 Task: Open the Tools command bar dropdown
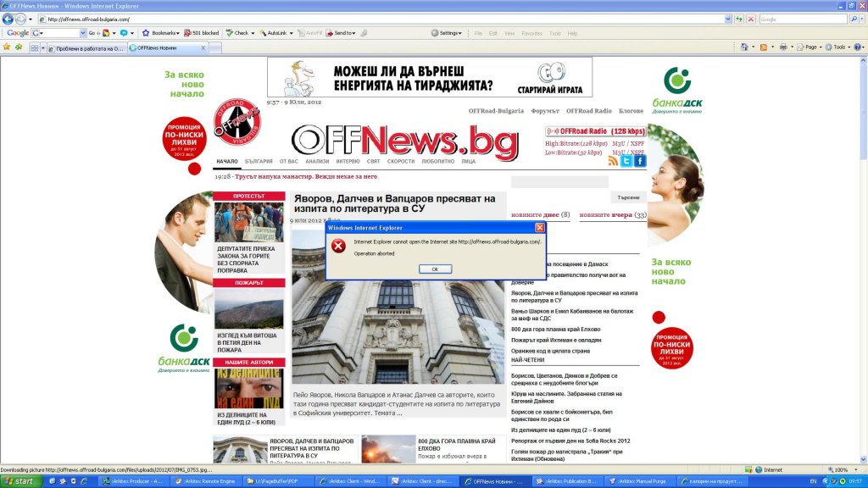[837, 47]
